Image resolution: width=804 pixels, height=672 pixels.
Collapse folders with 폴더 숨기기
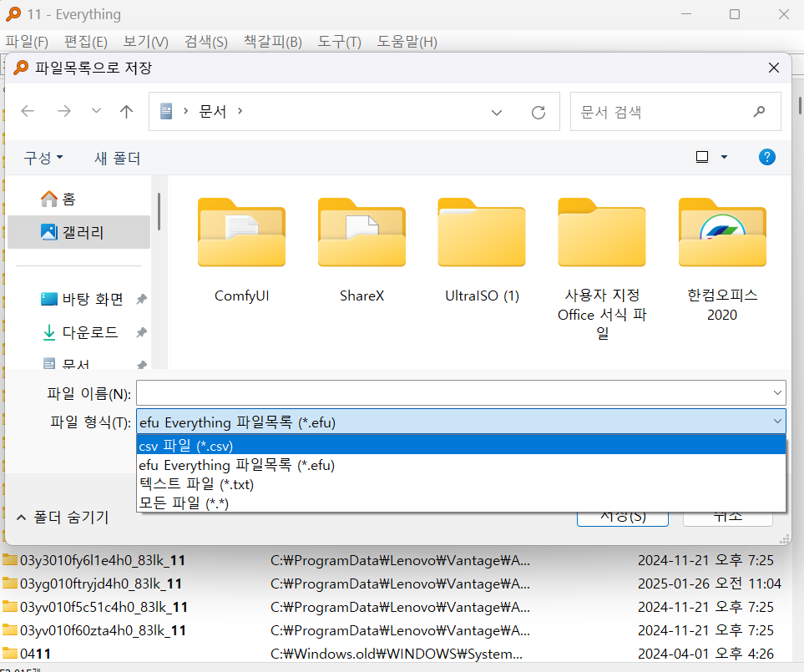click(x=63, y=518)
